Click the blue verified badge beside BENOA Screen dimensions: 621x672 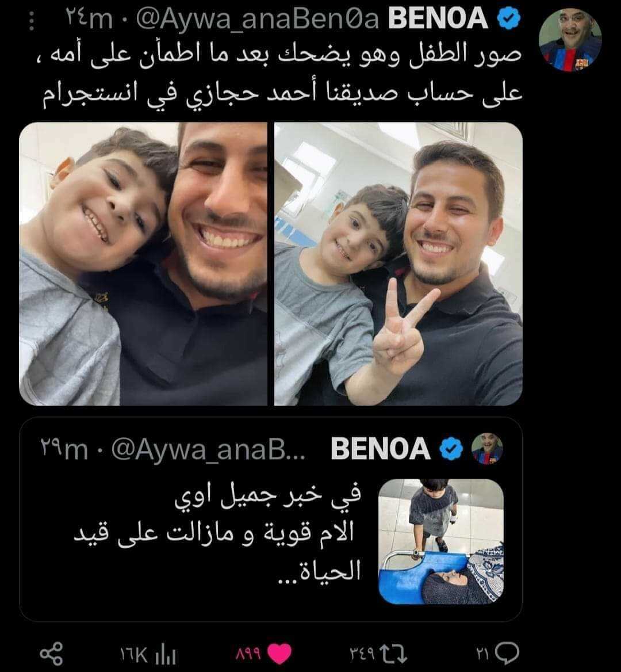click(x=508, y=19)
